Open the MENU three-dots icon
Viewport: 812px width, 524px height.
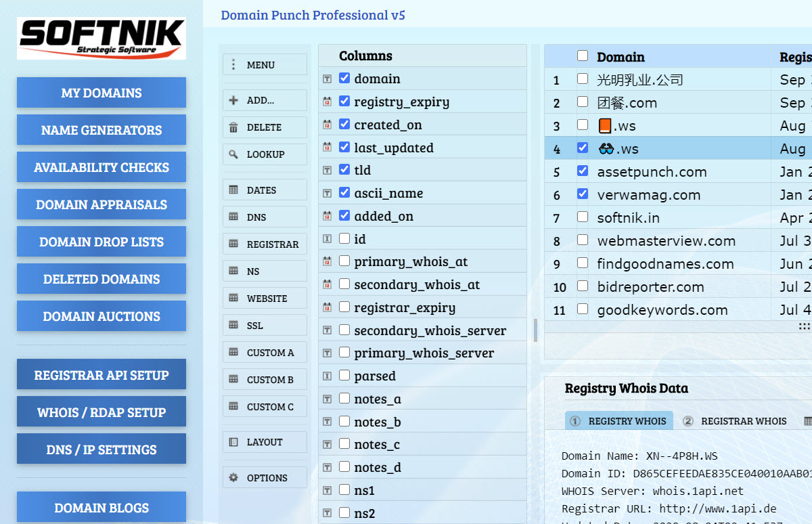click(233, 65)
